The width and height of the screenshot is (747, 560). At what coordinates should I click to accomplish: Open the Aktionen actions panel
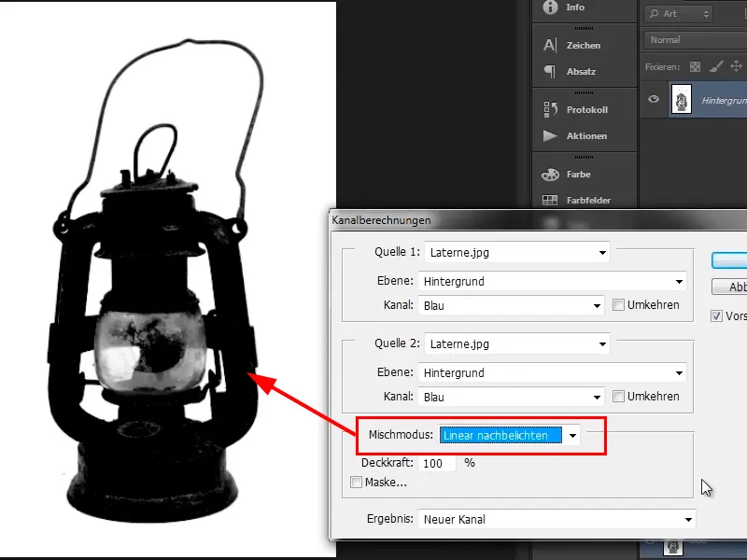[575, 135]
